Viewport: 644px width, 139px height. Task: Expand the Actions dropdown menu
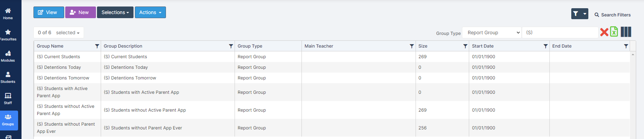[150, 12]
